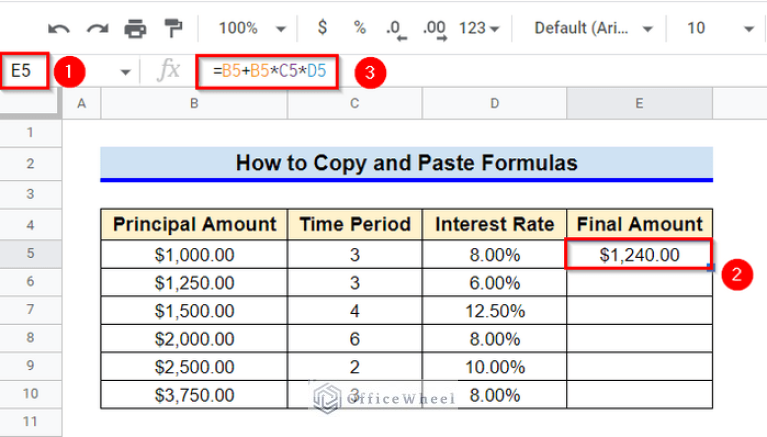Click the cell containing $3,750.00
Screen dimensions: 767x437
[194, 394]
